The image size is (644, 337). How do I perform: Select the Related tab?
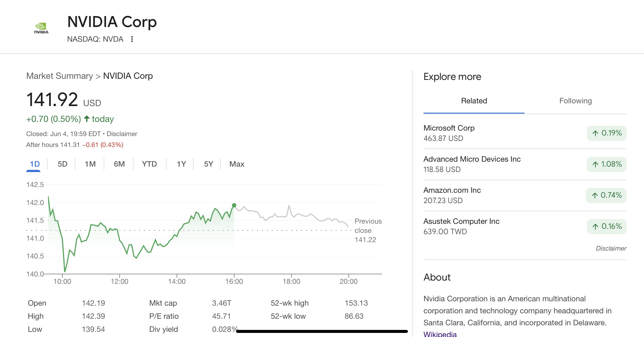[x=474, y=101]
